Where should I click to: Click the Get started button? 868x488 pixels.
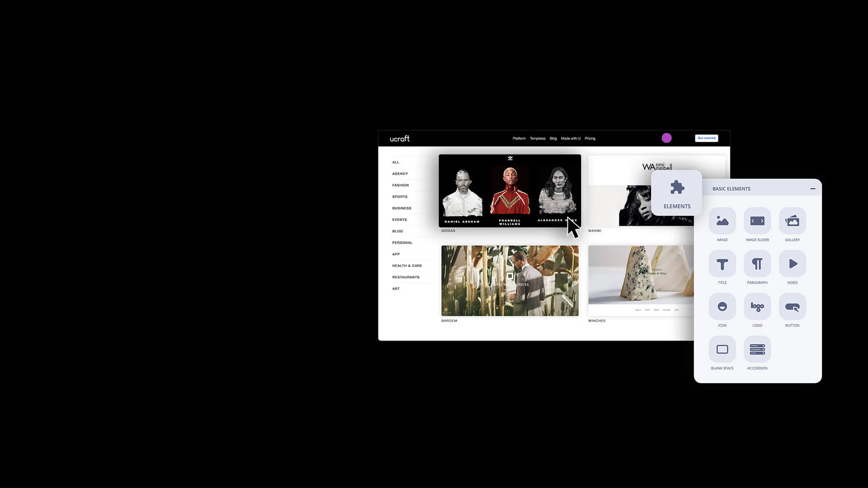point(706,138)
